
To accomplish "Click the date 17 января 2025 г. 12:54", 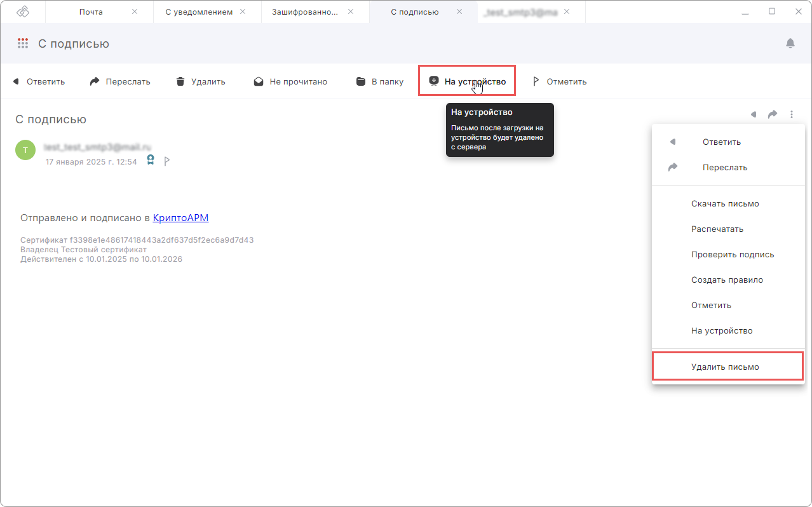I will (91, 162).
